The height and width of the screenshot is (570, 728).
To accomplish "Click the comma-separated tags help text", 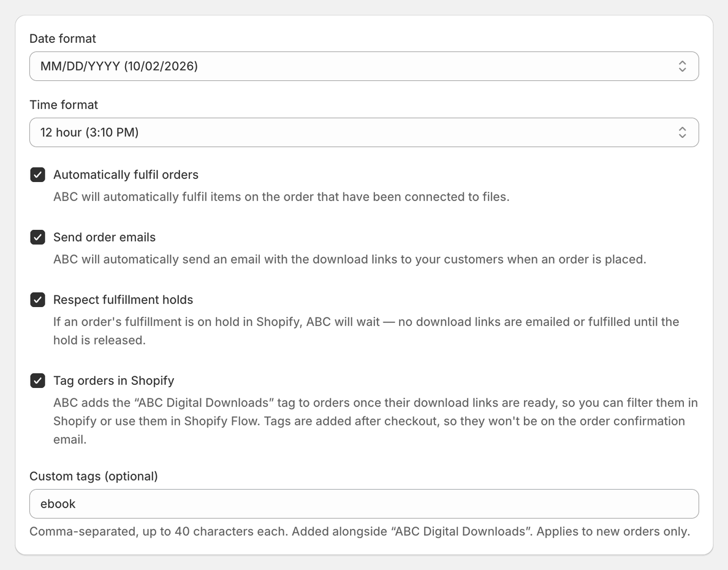I will pos(360,531).
